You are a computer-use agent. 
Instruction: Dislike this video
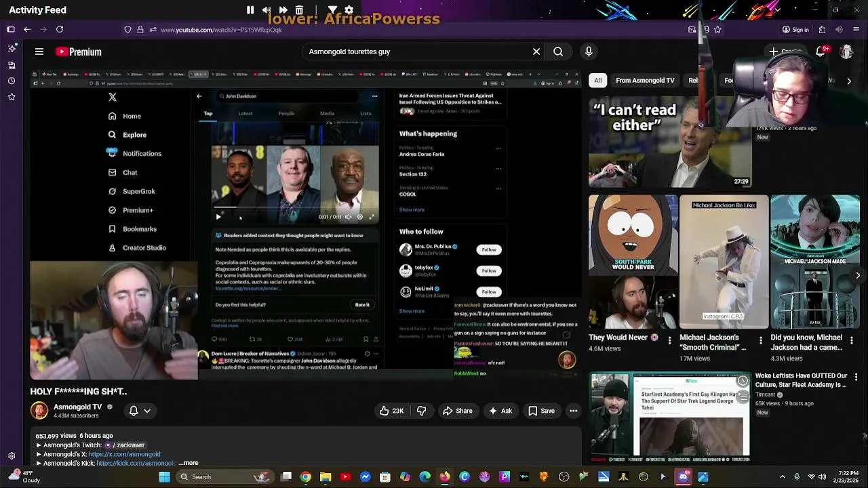coord(421,411)
